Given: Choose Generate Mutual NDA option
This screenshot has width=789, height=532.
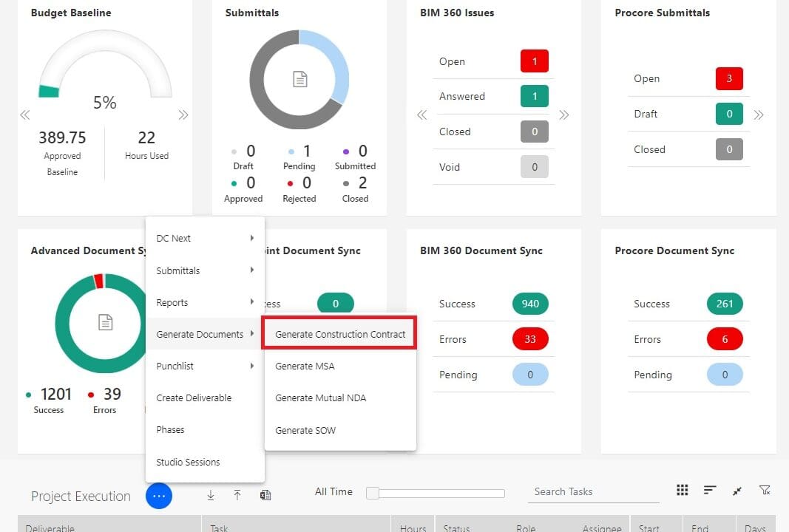Looking at the screenshot, I should 320,398.
